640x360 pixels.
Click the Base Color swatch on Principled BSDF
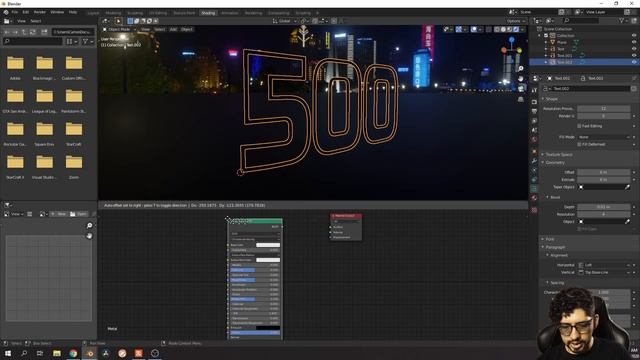click(268, 245)
